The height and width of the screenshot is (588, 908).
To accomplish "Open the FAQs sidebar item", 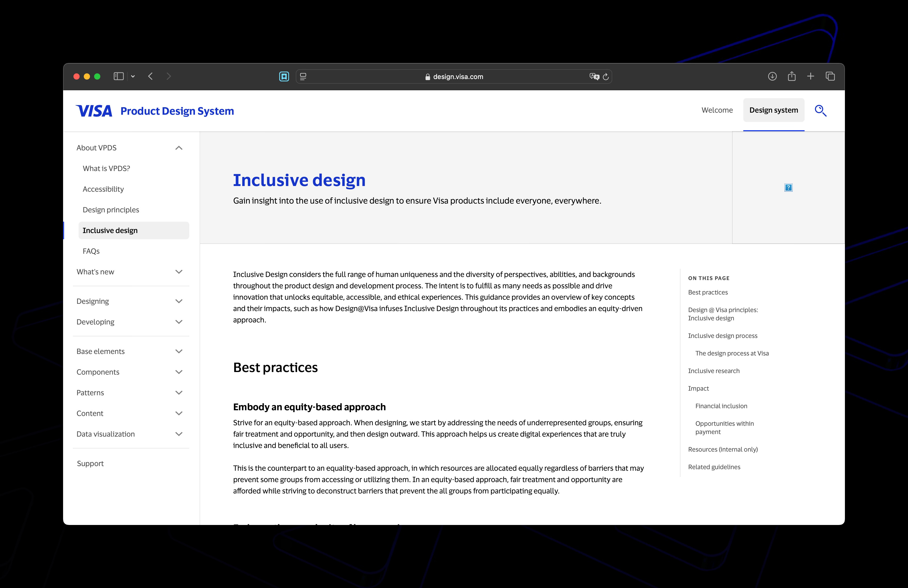I will (x=91, y=251).
